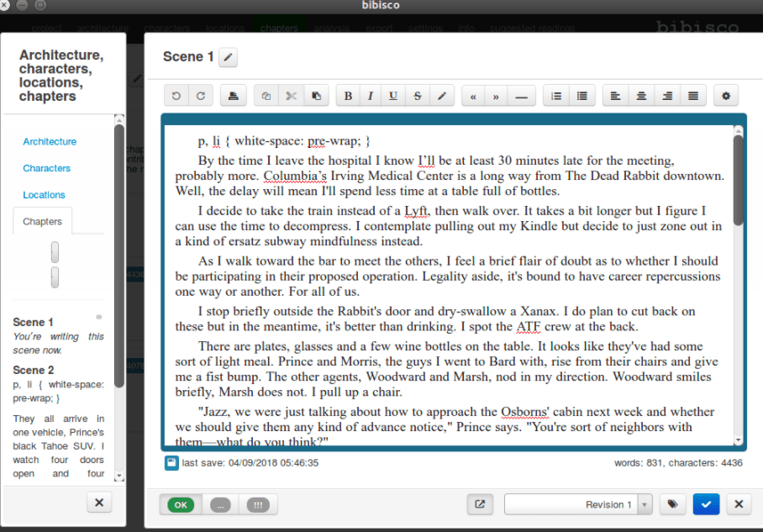Image resolution: width=763 pixels, height=532 pixels.
Task: Open the scene tags icon
Action: point(672,504)
